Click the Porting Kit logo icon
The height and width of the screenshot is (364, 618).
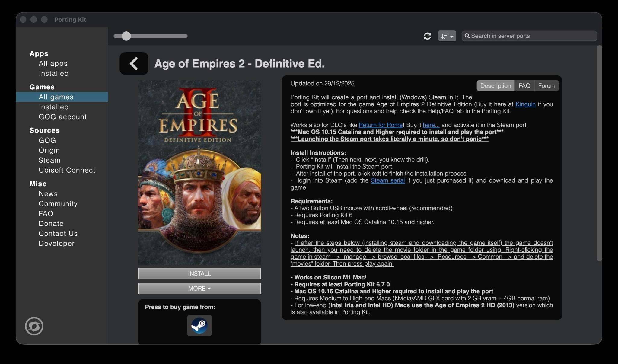(x=34, y=326)
